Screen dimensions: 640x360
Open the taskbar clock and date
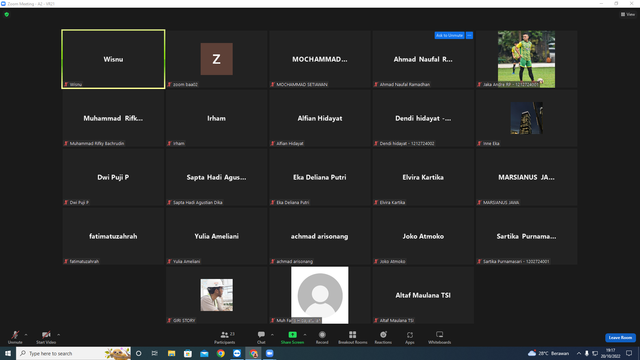point(611,353)
